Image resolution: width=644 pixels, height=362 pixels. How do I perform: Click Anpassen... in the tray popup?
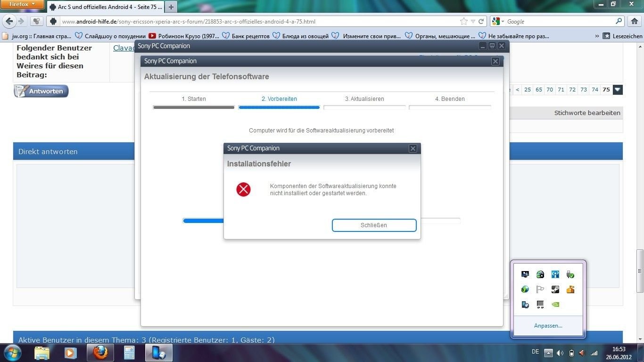pyautogui.click(x=548, y=326)
